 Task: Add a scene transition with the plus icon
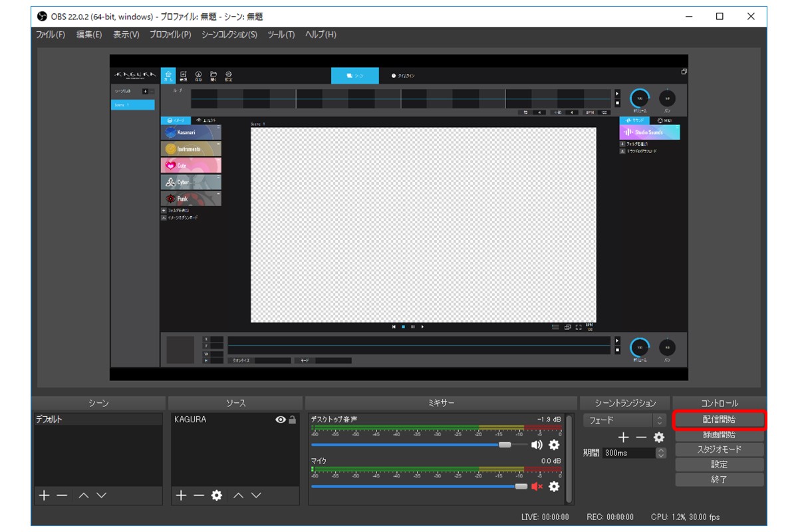point(624,437)
